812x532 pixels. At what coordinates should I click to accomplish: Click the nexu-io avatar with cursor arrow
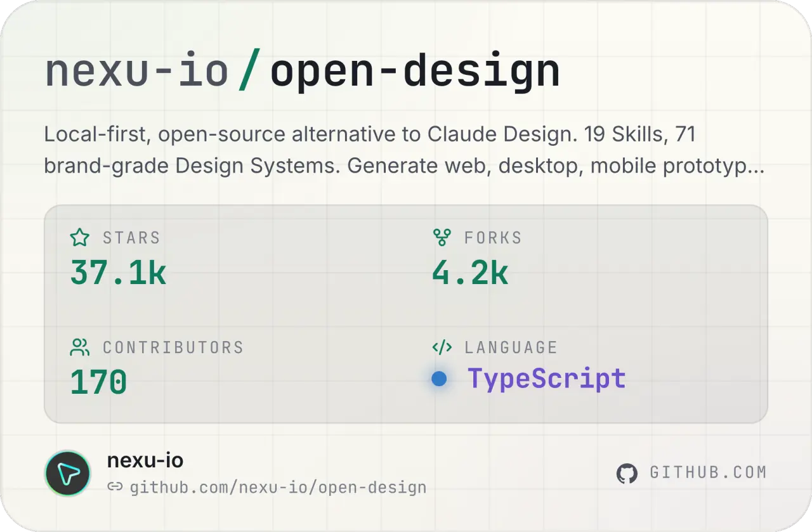coord(69,474)
